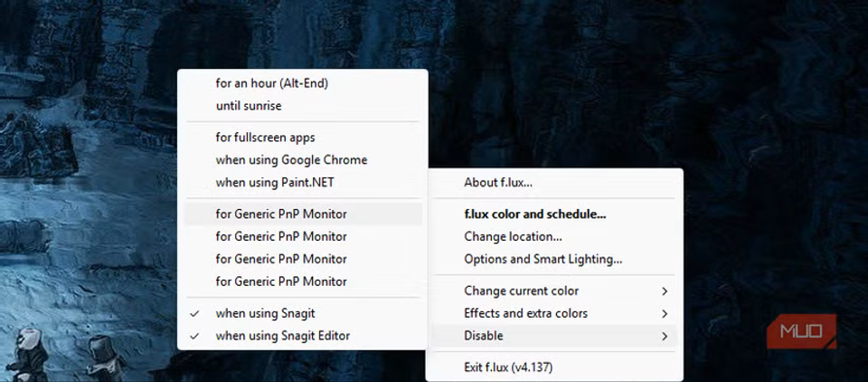This screenshot has height=382, width=868.
Task: Open About f.lux...
Action: coord(498,183)
